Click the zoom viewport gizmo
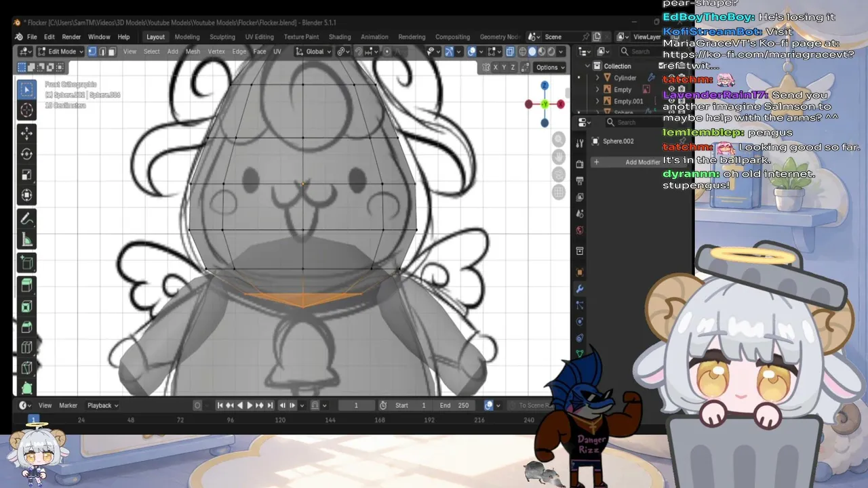This screenshot has height=488, width=868. [x=559, y=139]
